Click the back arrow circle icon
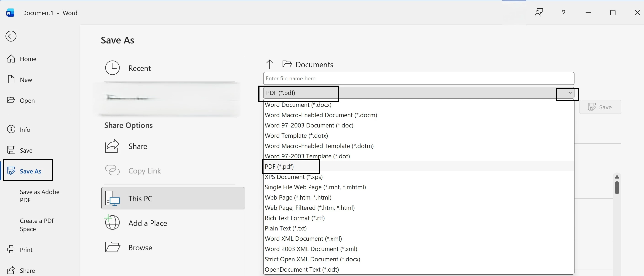644x276 pixels. 11,36
